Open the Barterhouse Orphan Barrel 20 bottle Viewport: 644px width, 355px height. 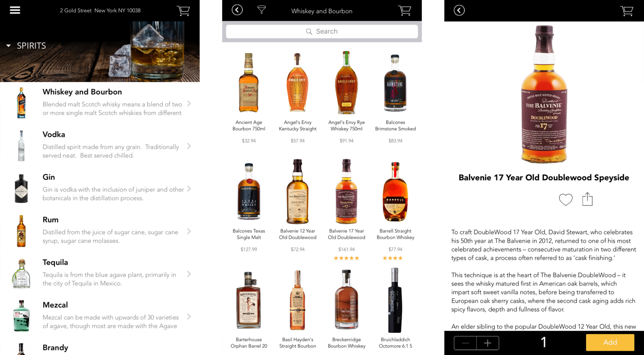pyautogui.click(x=248, y=300)
